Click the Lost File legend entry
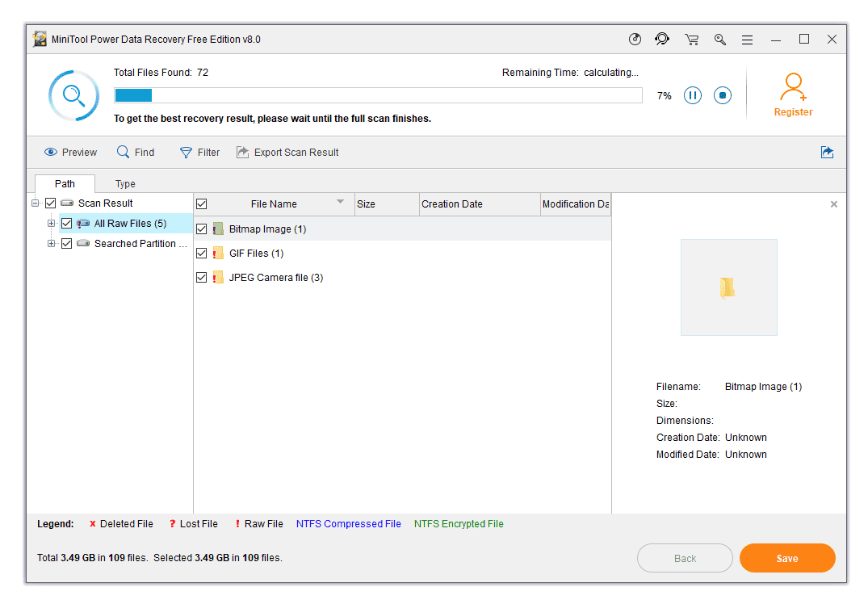 194,524
